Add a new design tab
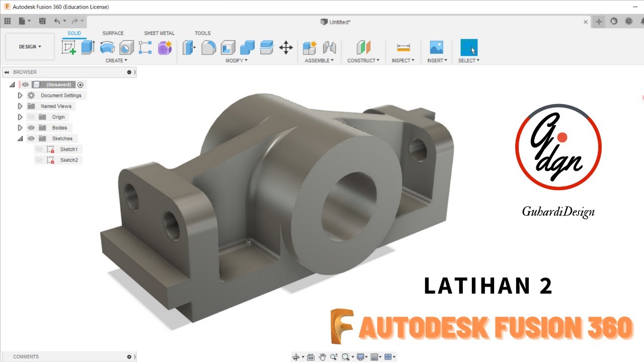The height and width of the screenshot is (362, 644). click(599, 21)
